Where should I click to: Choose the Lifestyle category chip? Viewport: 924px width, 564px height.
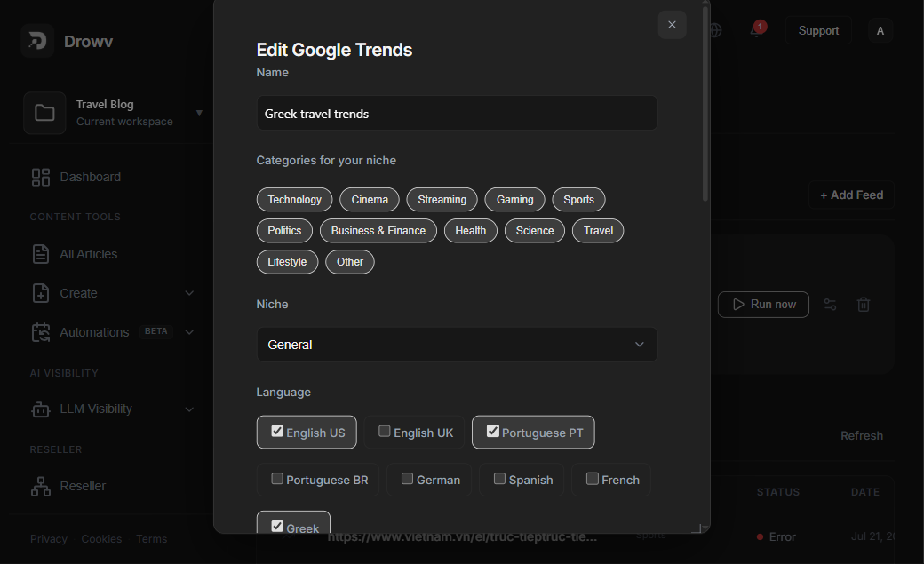[287, 262]
